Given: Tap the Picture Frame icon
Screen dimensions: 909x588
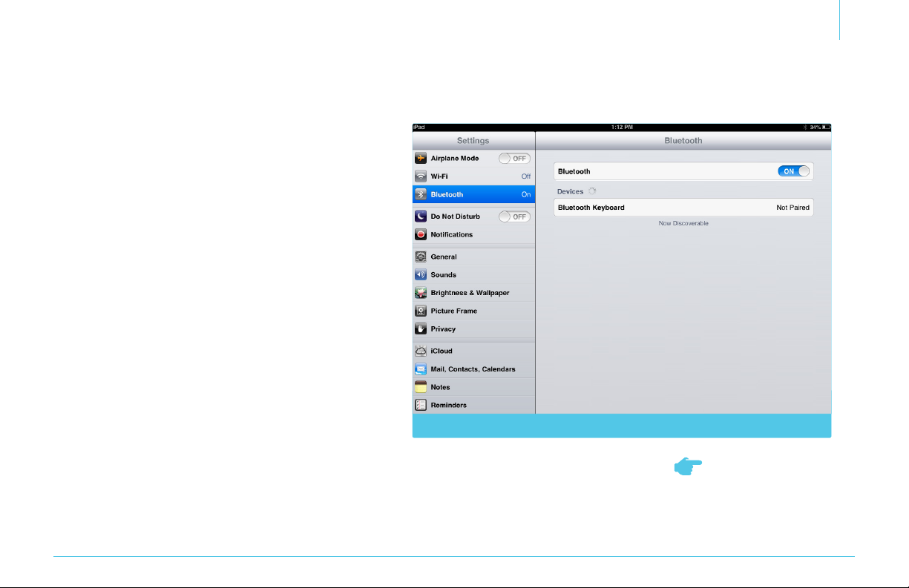Looking at the screenshot, I should (421, 311).
